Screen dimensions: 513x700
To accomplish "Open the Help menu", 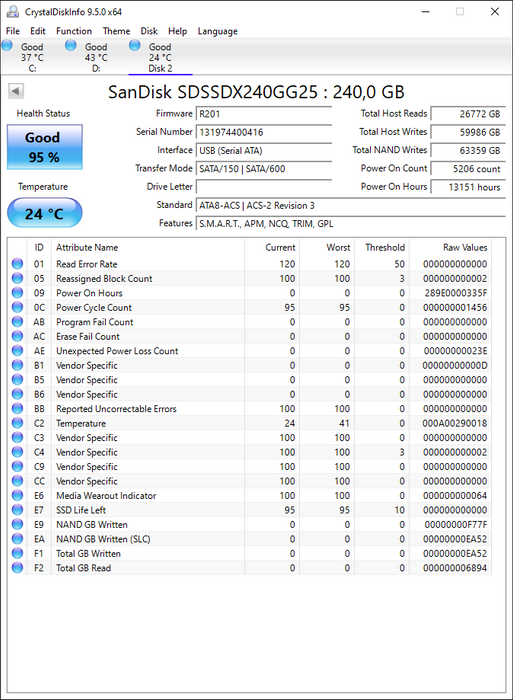I will 177,31.
